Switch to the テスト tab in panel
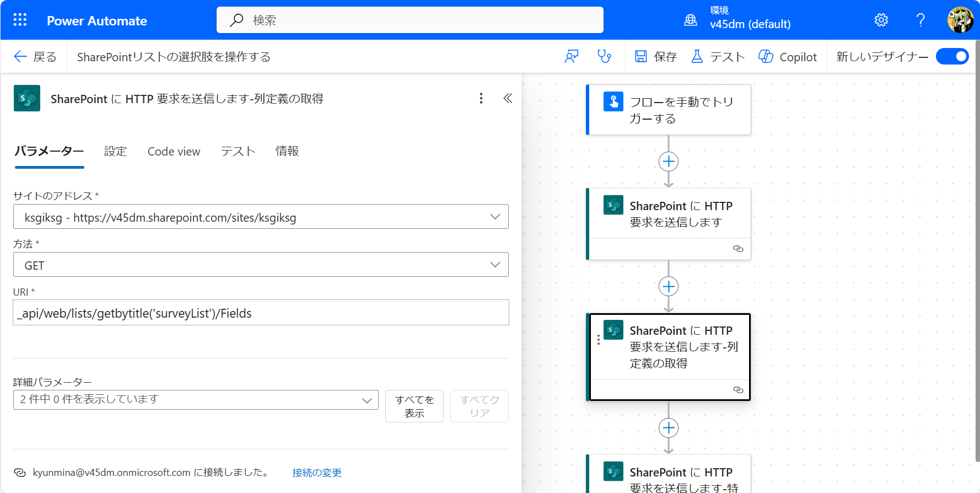This screenshot has width=980, height=493. point(238,151)
